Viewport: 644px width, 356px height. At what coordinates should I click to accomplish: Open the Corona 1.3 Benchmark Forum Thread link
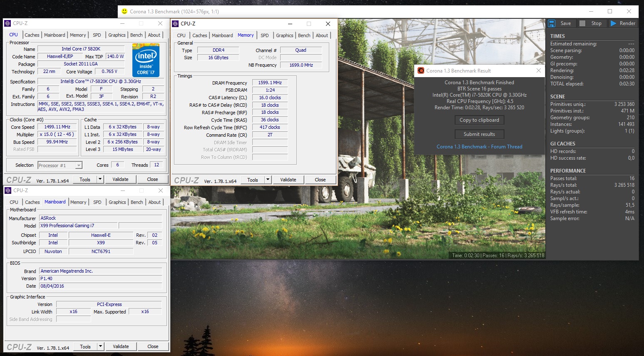pyautogui.click(x=480, y=147)
